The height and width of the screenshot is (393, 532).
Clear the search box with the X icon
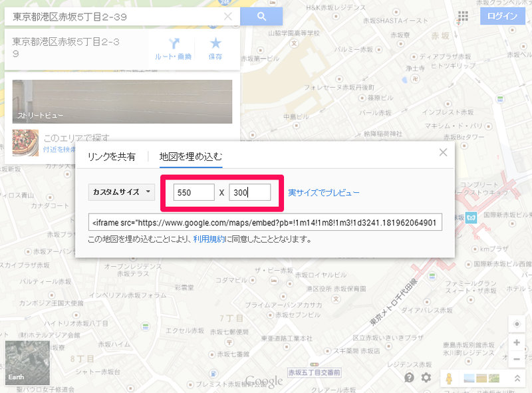(228, 16)
